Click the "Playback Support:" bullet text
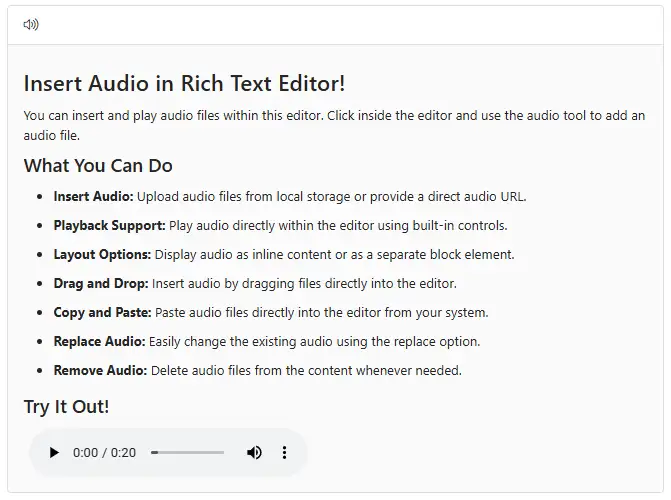The image size is (671, 500). click(x=110, y=226)
